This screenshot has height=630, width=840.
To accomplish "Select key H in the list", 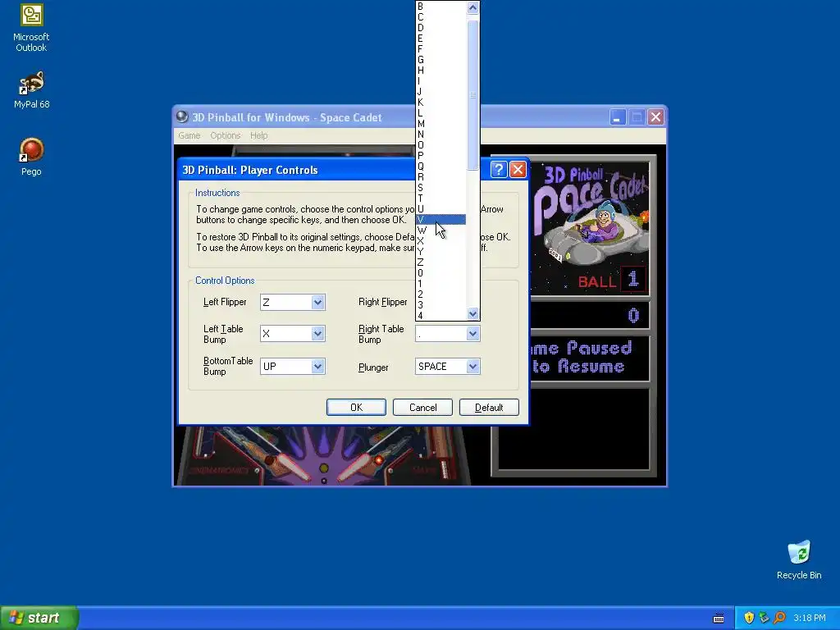I will tap(441, 71).
